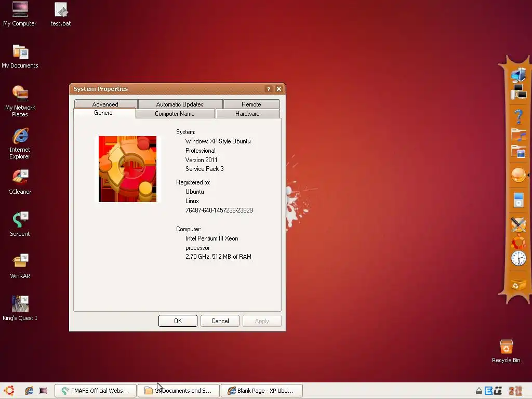Screen dimensions: 532x399
Task: Click Internet Explorer quick launch icon
Action: [x=29, y=391]
